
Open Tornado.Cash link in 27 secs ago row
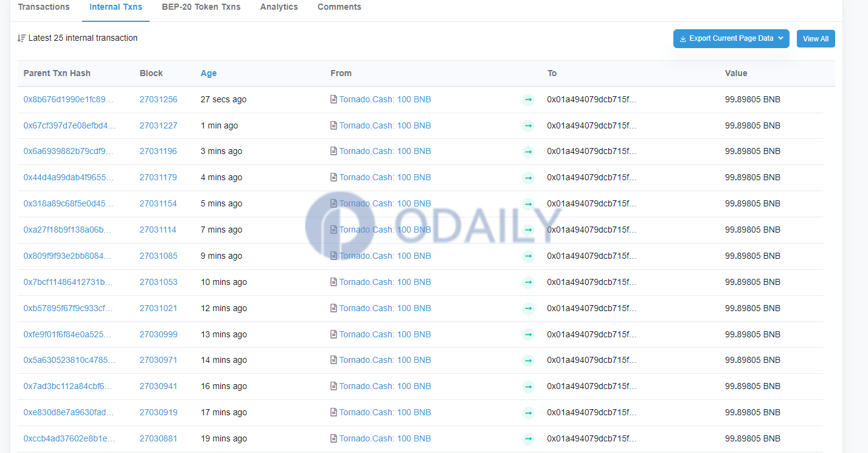click(385, 99)
